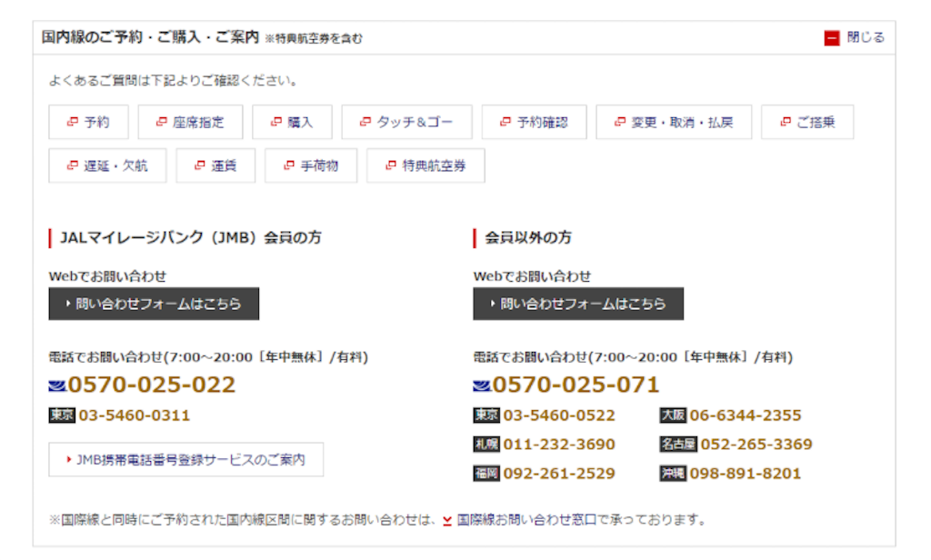Viewport: 931px width, 560px height.
Task: Click Osaka number 06-6344-2355
Action: (746, 415)
